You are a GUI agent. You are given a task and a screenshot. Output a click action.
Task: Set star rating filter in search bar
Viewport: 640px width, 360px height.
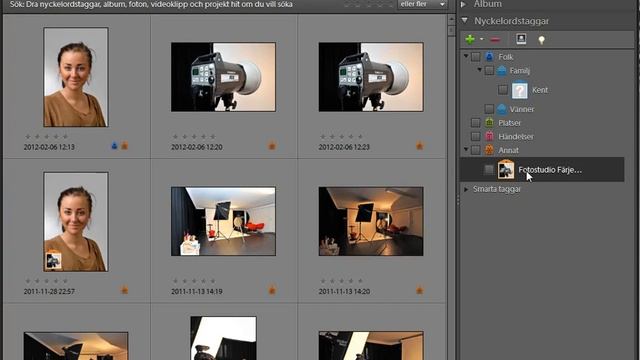tap(369, 4)
